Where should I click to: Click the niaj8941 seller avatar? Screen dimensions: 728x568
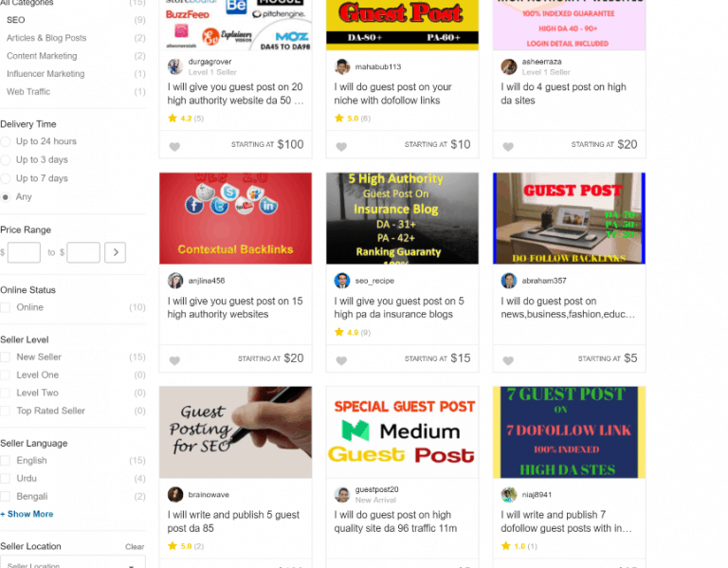pyautogui.click(x=509, y=494)
